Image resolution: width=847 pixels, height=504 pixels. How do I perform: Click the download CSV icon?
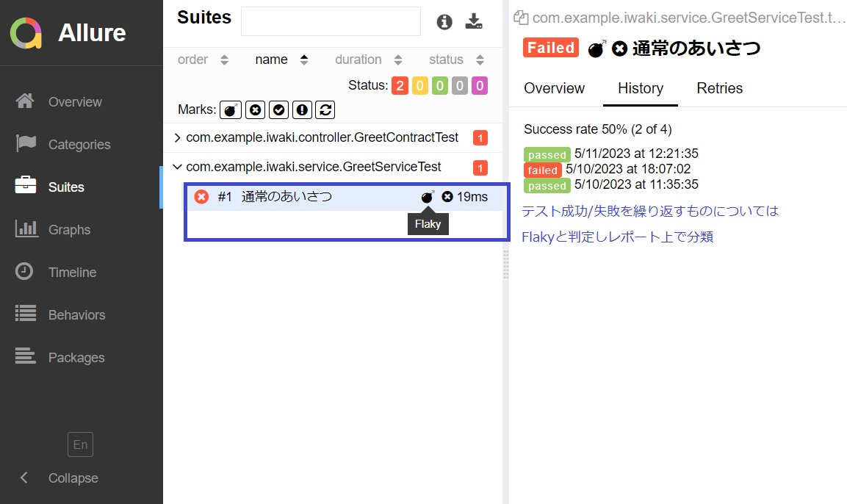pos(475,22)
